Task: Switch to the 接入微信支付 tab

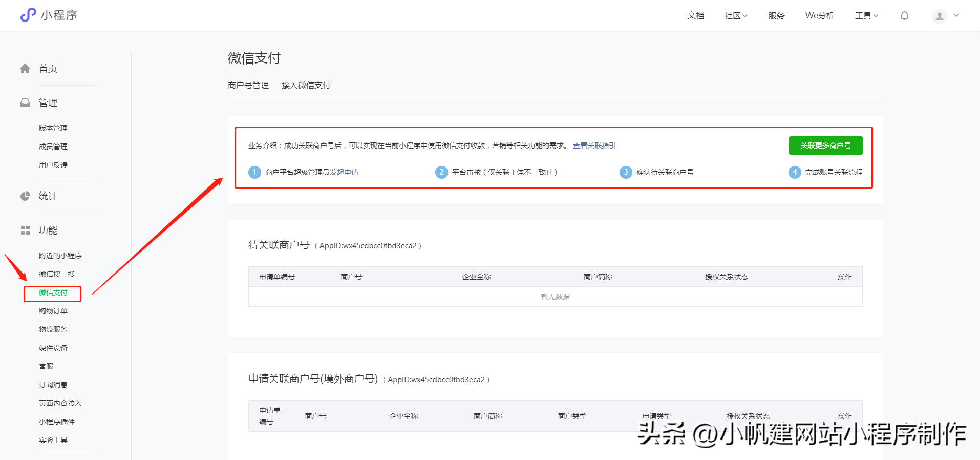Action: pos(306,85)
